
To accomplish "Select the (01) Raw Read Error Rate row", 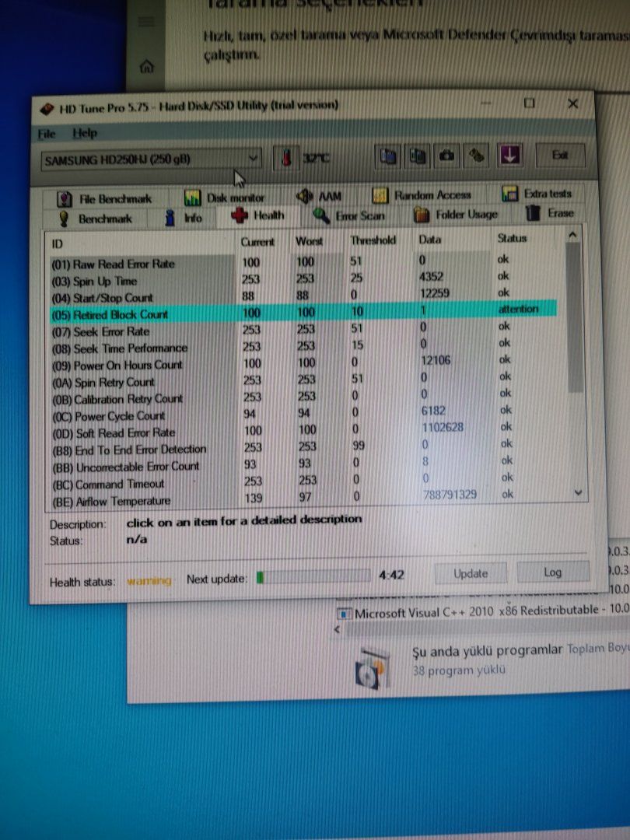I will pos(303,262).
